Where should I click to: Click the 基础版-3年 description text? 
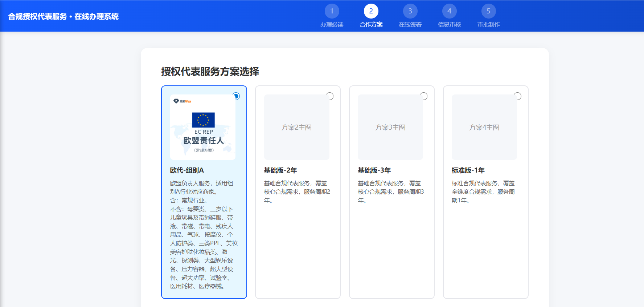point(391,192)
